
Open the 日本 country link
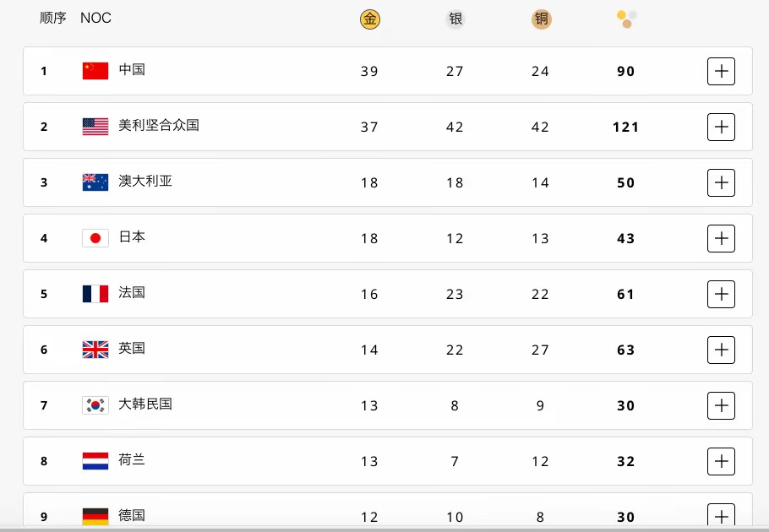tap(132, 237)
